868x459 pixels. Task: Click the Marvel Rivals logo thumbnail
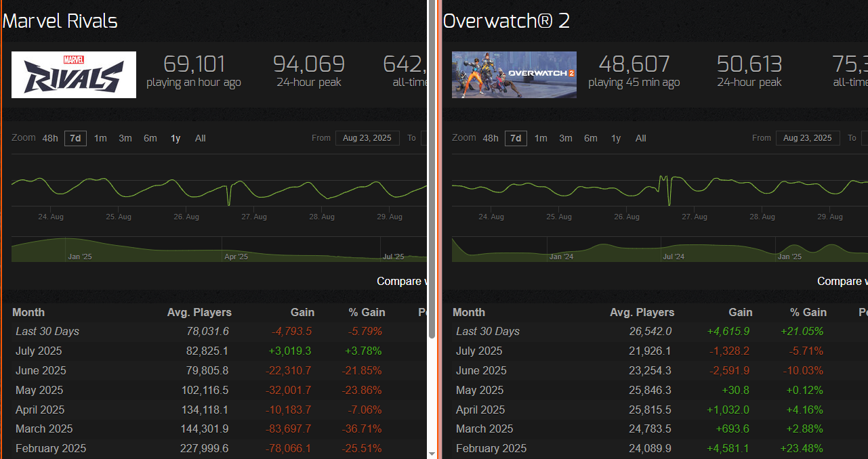tap(74, 74)
